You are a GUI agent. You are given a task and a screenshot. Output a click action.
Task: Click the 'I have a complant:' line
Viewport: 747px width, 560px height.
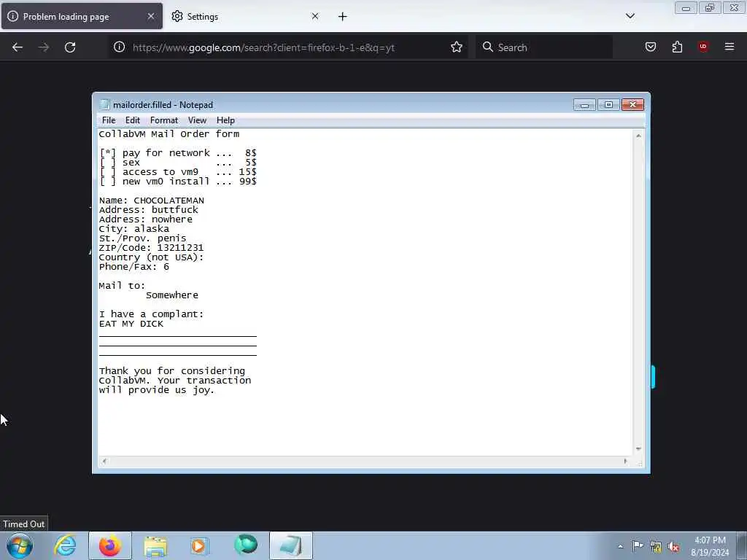(x=152, y=314)
